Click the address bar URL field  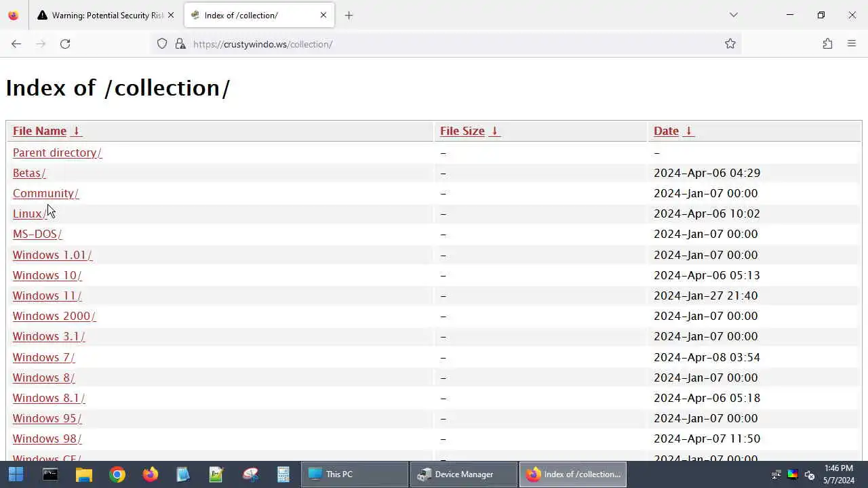click(x=448, y=44)
